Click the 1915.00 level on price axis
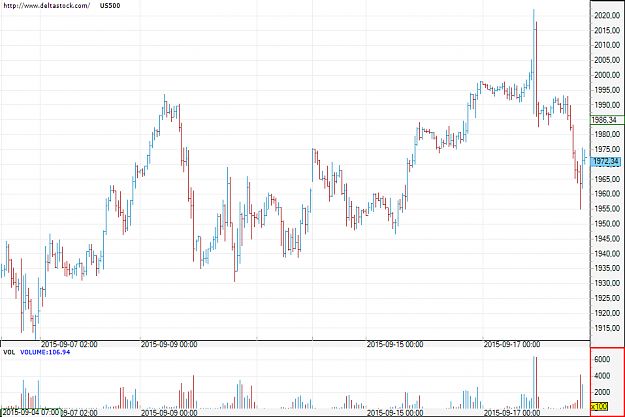This screenshot has width=625, height=417. click(607, 328)
